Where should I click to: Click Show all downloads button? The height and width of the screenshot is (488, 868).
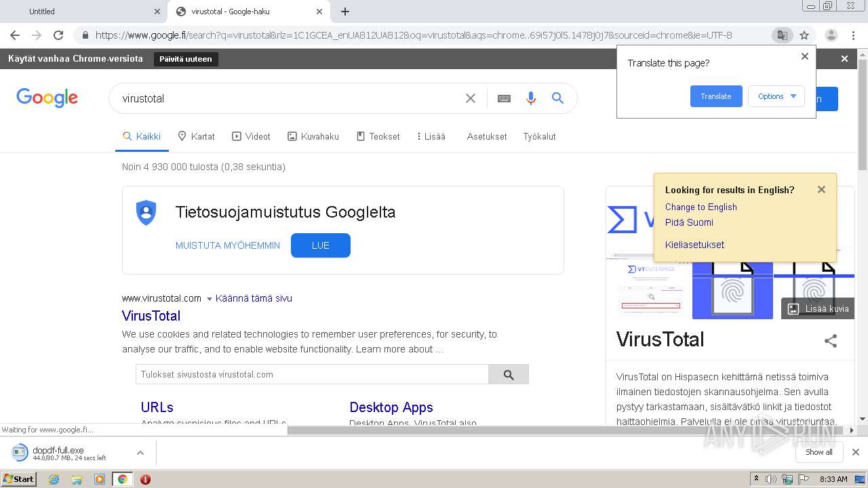pyautogui.click(x=819, y=452)
